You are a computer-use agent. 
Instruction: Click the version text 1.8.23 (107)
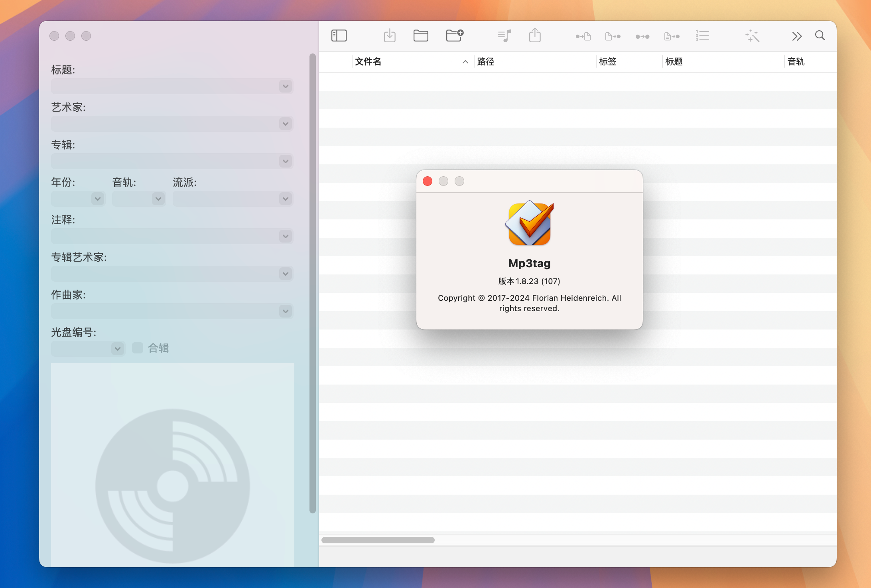click(529, 281)
